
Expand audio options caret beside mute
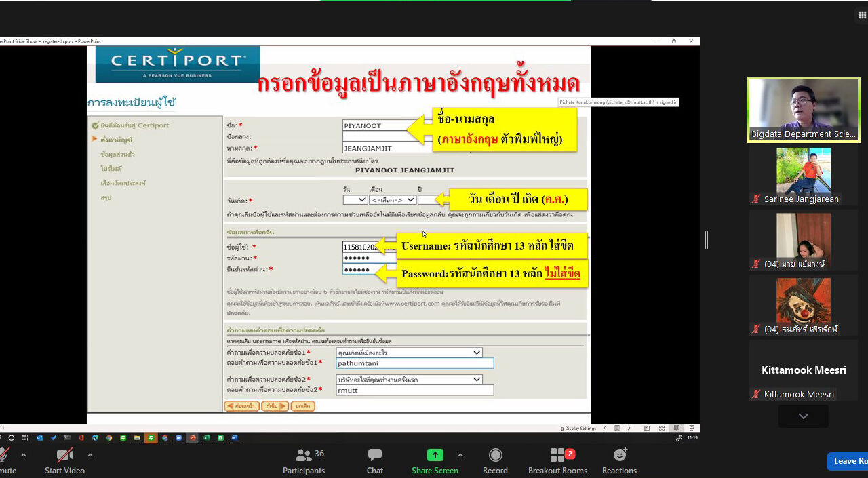[24, 455]
